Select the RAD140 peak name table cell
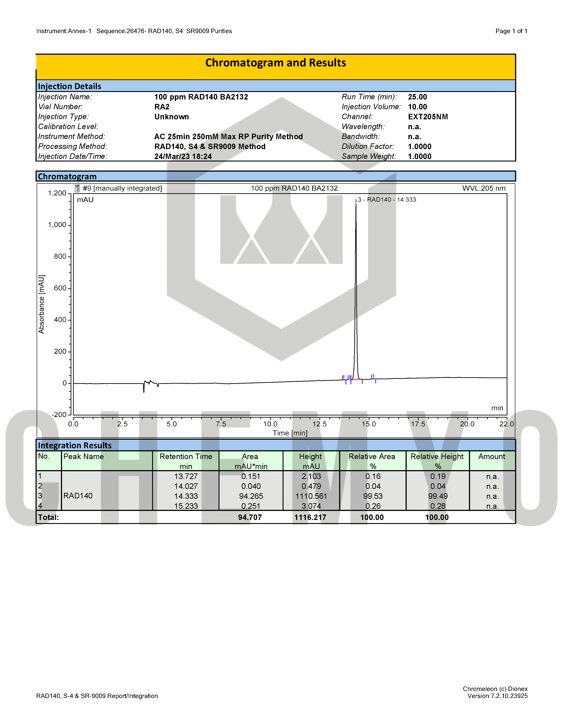563x728 pixels. coord(78,496)
